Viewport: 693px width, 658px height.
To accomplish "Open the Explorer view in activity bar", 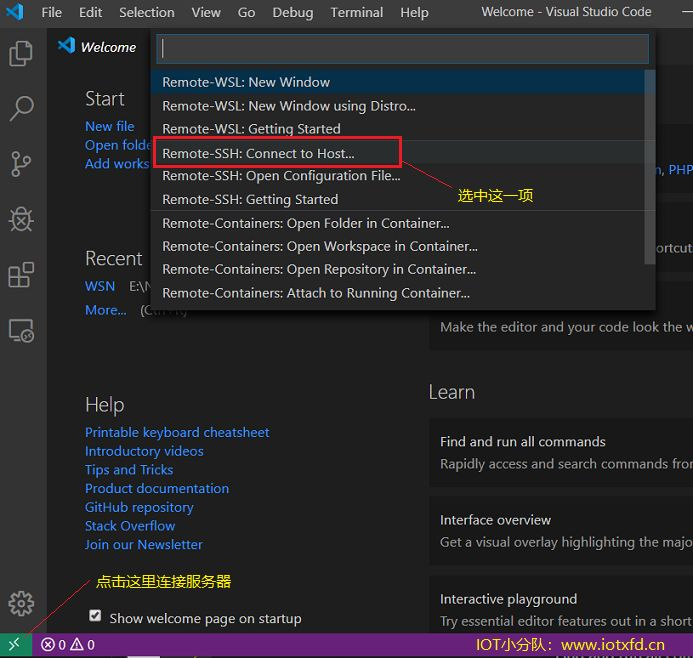I will 21,53.
